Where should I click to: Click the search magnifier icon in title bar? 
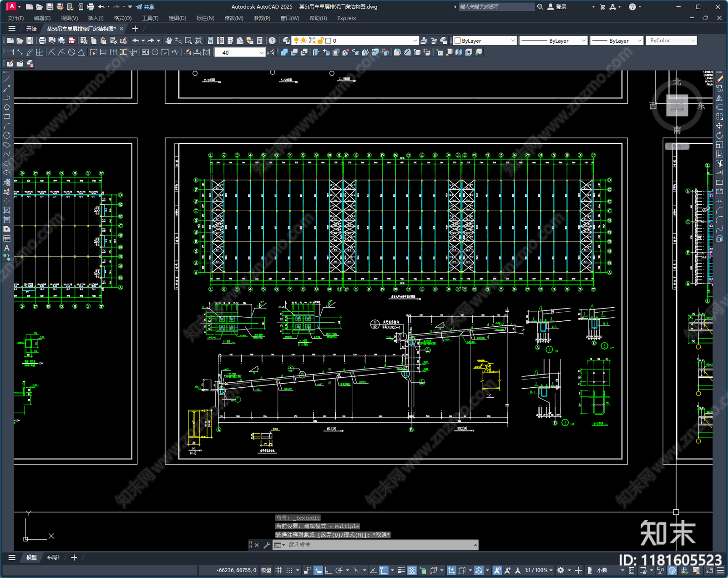[x=540, y=7]
